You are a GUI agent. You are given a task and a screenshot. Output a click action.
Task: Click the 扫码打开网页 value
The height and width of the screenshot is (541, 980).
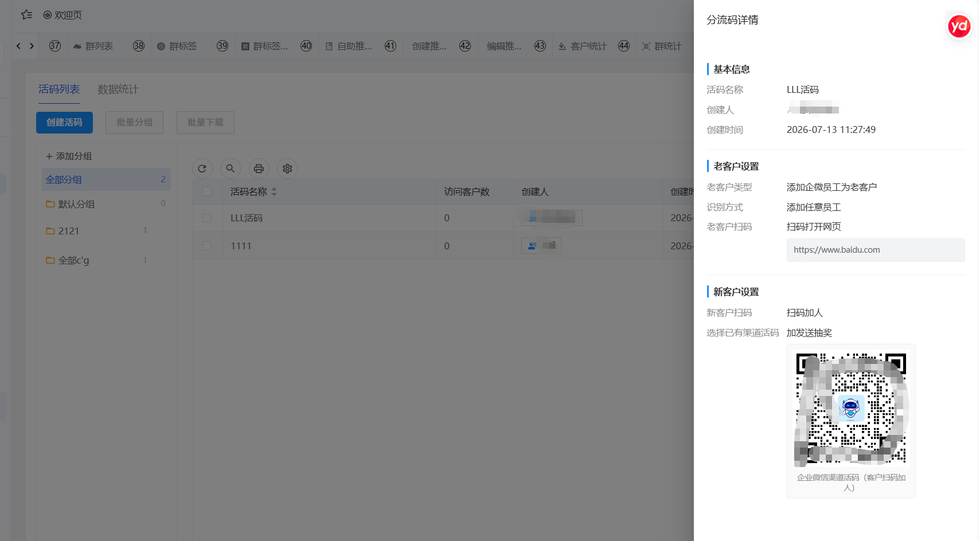click(814, 226)
